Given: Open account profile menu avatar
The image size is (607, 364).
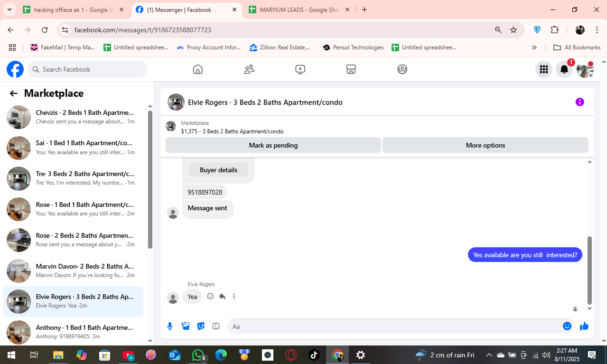Looking at the screenshot, I should click(x=585, y=69).
